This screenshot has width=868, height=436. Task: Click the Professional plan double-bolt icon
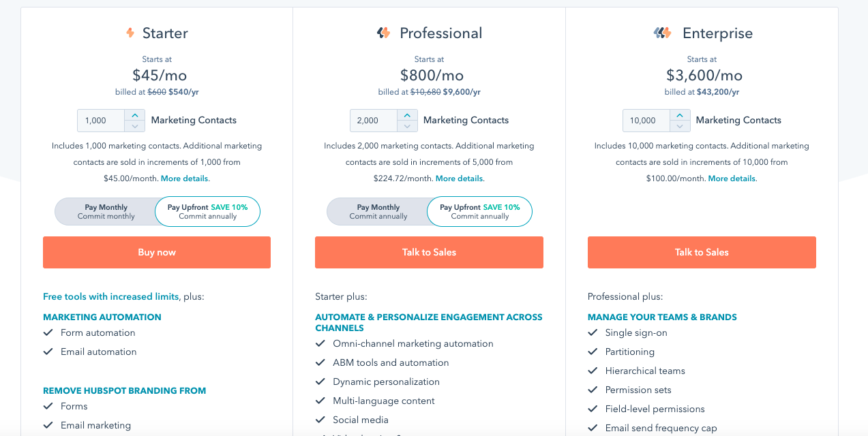coord(384,33)
